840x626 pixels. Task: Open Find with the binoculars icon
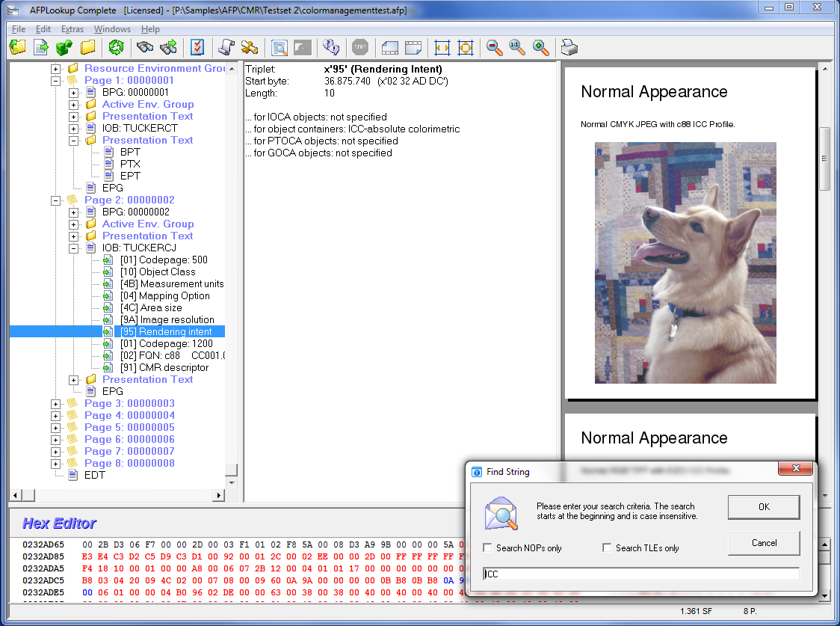145,48
